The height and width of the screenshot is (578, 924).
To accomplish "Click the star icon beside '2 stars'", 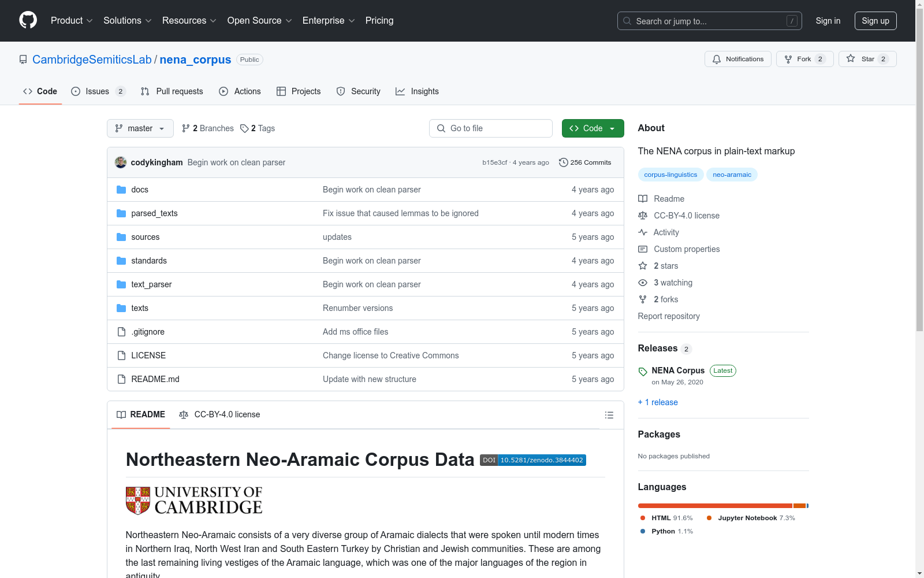I will [643, 266].
